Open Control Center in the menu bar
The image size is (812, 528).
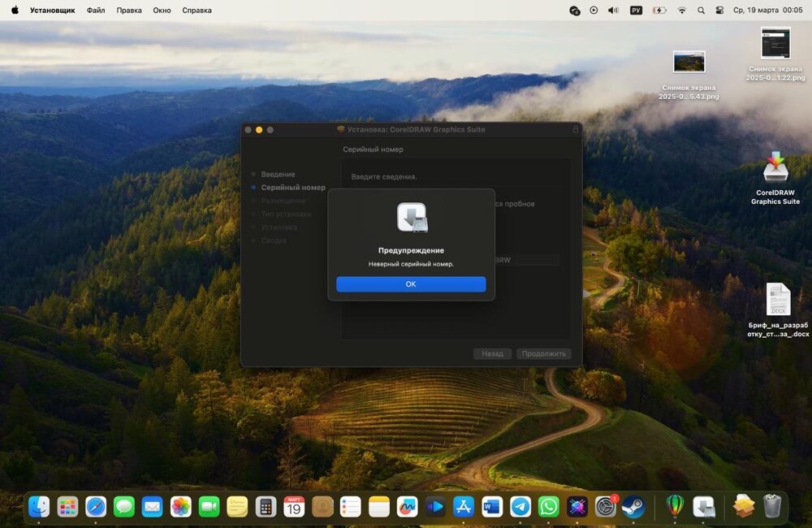pyautogui.click(x=719, y=10)
